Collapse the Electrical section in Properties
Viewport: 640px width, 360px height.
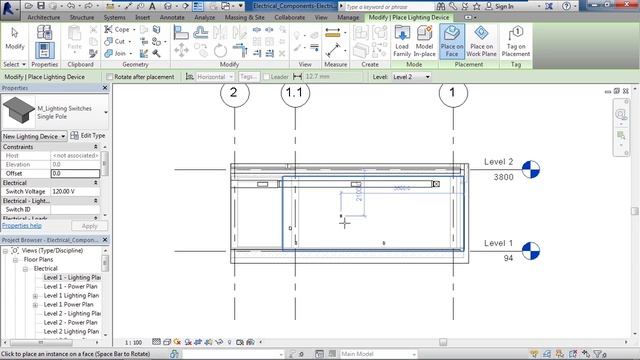pyautogui.click(x=96, y=183)
